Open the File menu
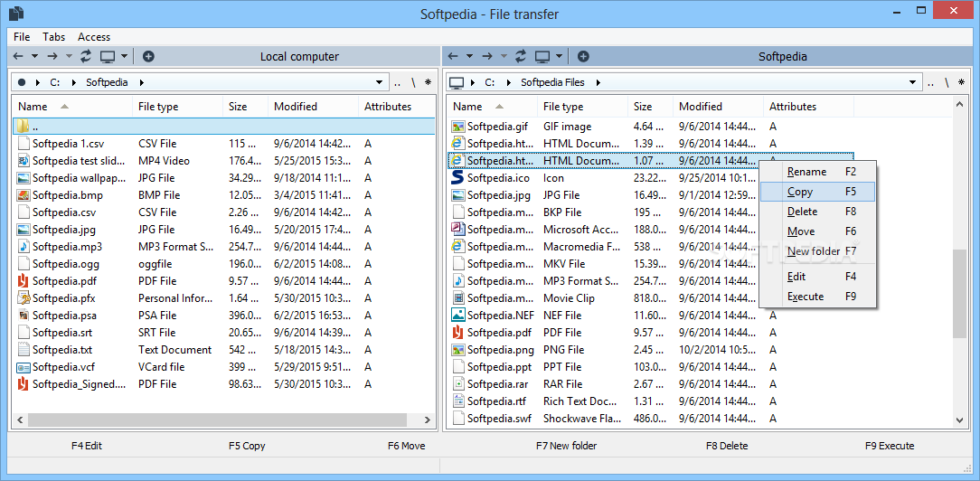 tap(22, 37)
